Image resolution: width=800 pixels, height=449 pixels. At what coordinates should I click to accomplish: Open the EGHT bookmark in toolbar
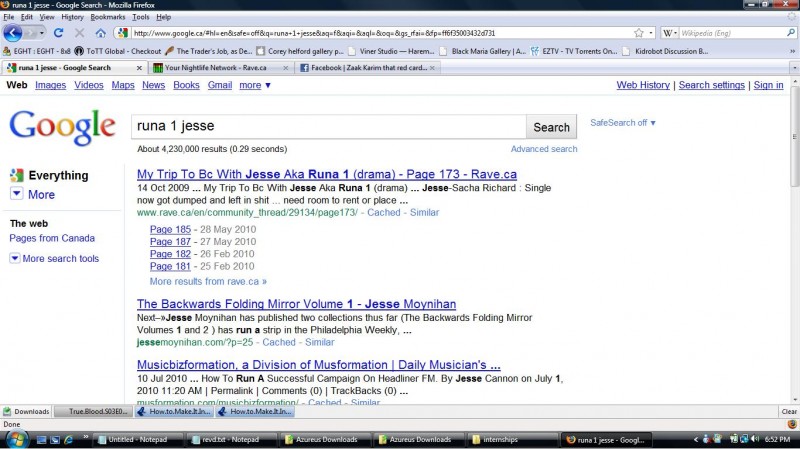coord(37,51)
